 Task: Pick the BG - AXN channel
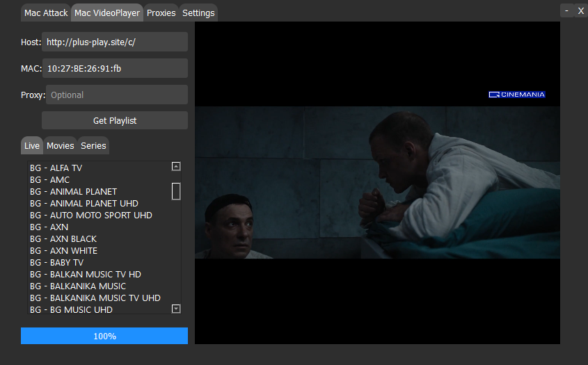point(100,227)
